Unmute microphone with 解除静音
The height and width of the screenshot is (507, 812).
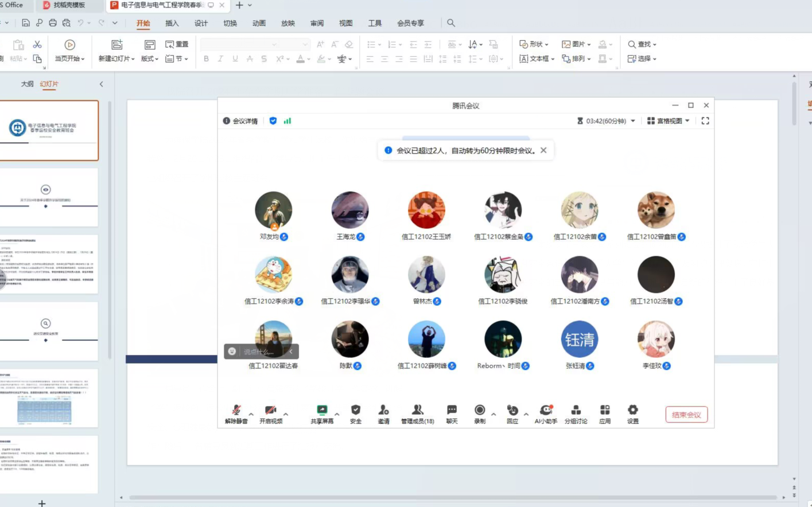(236, 411)
